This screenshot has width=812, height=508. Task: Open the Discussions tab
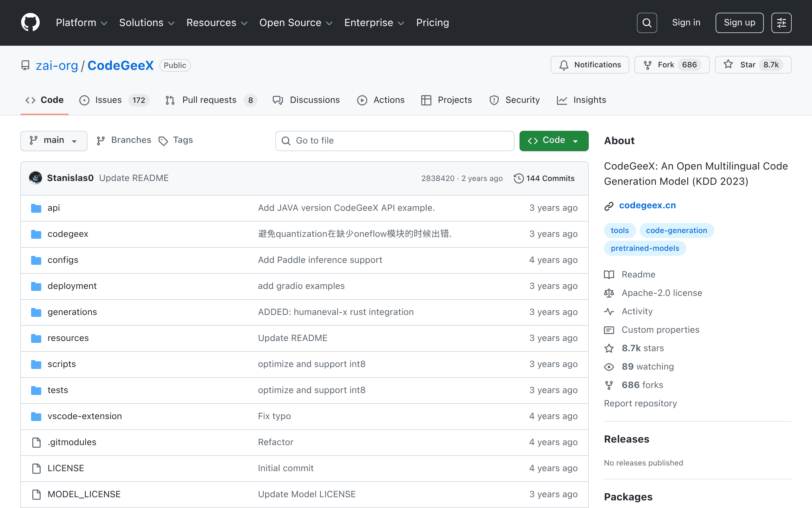(306, 100)
